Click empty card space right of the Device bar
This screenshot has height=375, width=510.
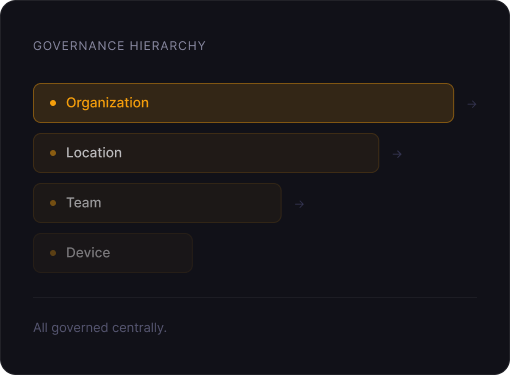(x=333, y=253)
